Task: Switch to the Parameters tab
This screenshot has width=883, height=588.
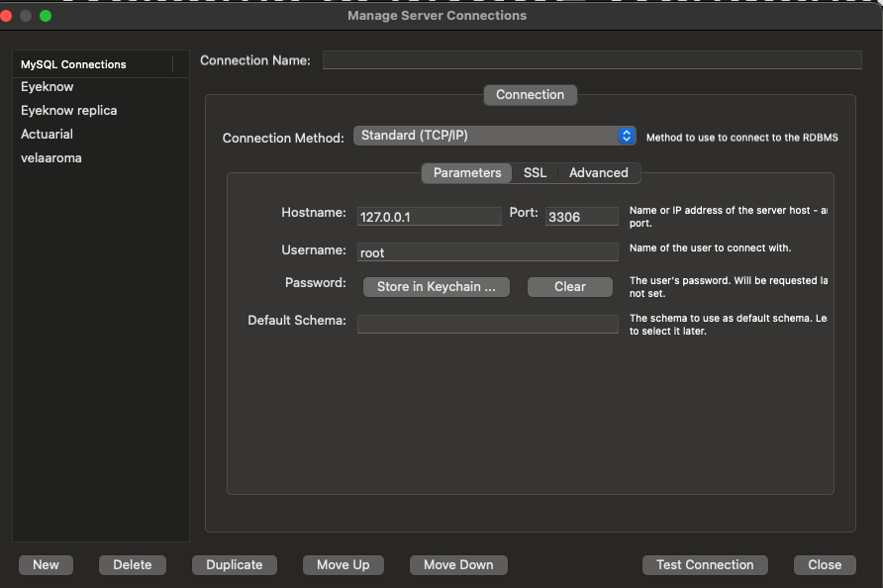Action: (467, 172)
